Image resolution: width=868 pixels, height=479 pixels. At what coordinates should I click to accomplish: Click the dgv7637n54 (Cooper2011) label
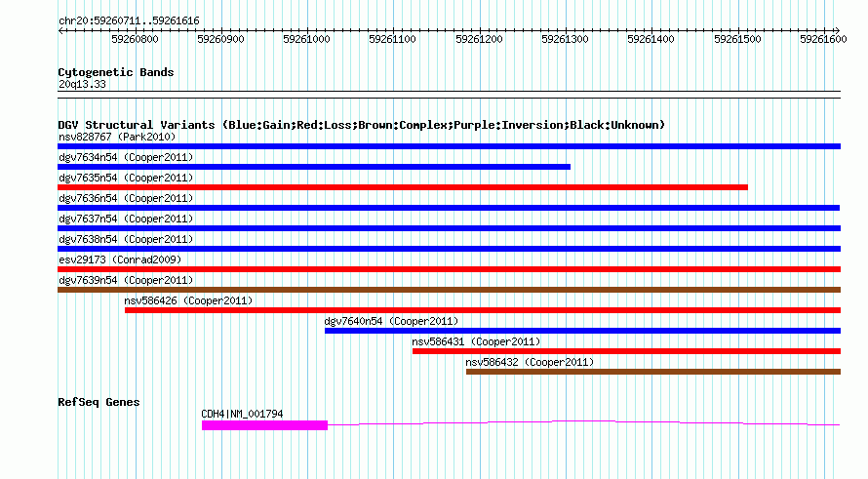(126, 219)
